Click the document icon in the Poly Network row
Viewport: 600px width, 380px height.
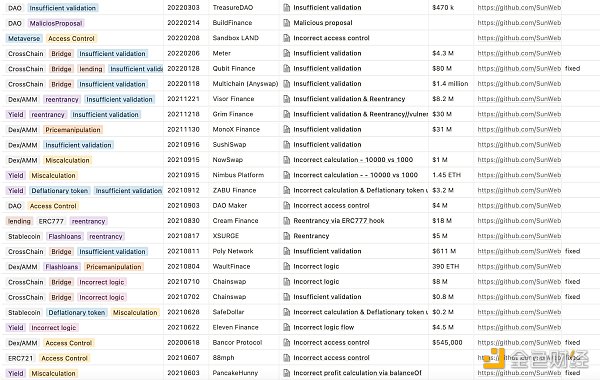coord(286,251)
